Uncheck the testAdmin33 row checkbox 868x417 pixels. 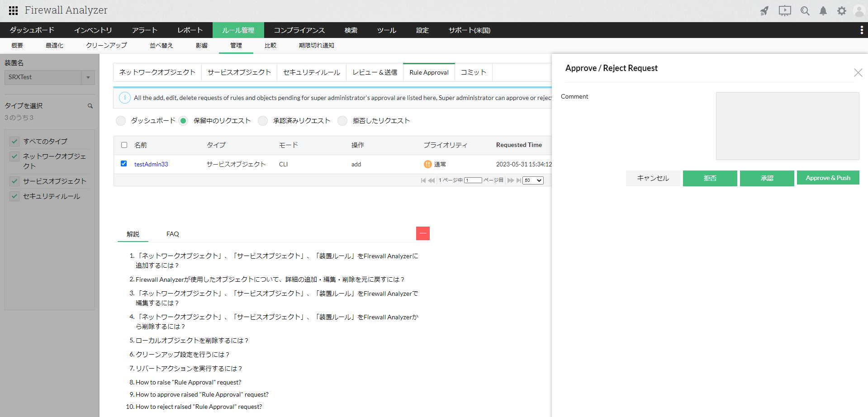[x=123, y=164]
